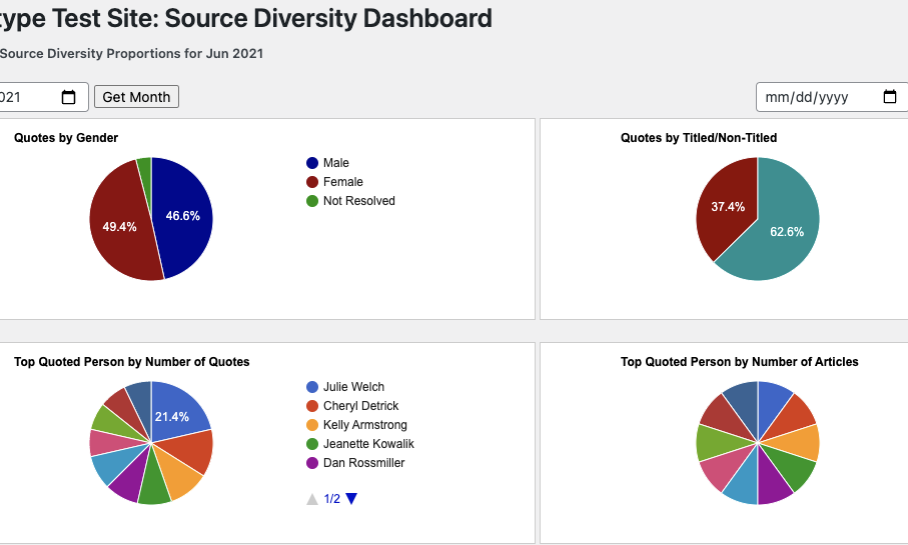
Task: Open calendar picker in left month field
Action: pos(69,97)
